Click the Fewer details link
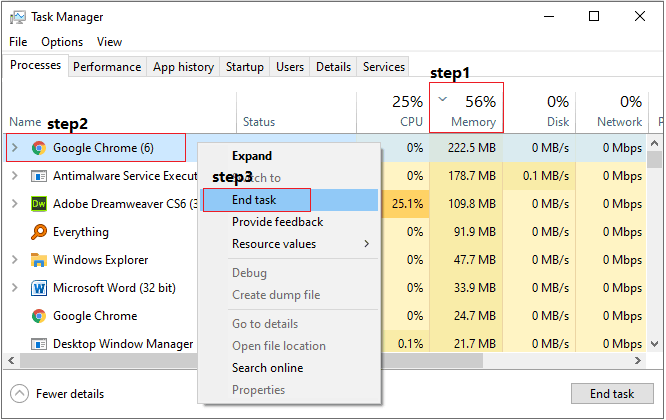This screenshot has width=666, height=420. pos(70,394)
